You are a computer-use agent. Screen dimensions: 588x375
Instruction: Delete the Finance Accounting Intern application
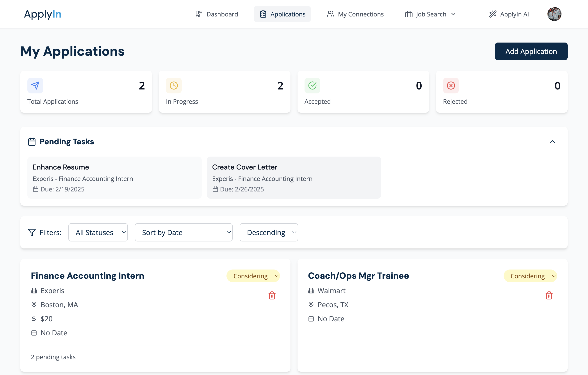(x=272, y=295)
